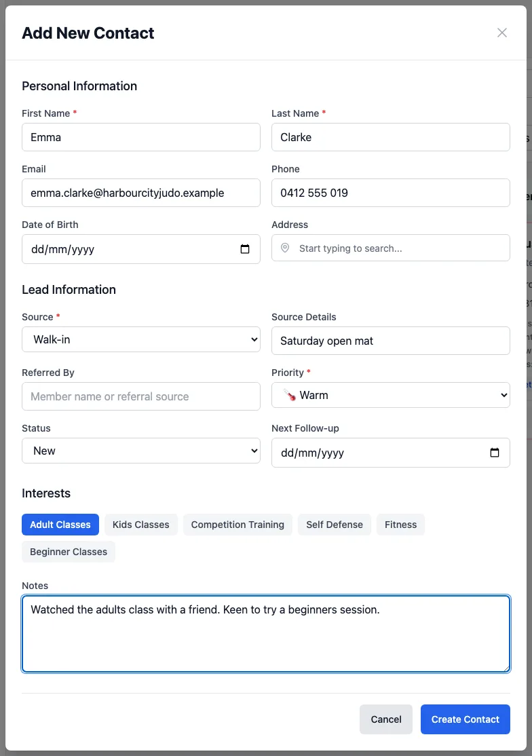This screenshot has width=532, height=756.
Task: Close the Add New Contact dialog
Action: [502, 33]
